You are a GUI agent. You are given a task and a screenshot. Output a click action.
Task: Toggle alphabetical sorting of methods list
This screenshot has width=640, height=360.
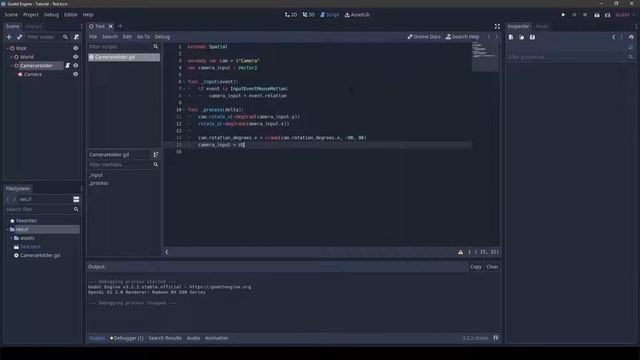(156, 155)
